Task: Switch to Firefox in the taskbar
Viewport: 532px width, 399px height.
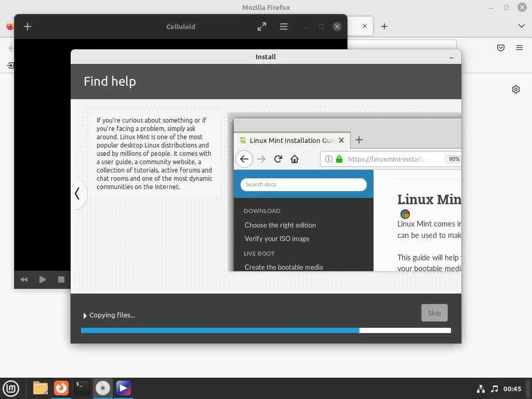Action: click(61, 388)
